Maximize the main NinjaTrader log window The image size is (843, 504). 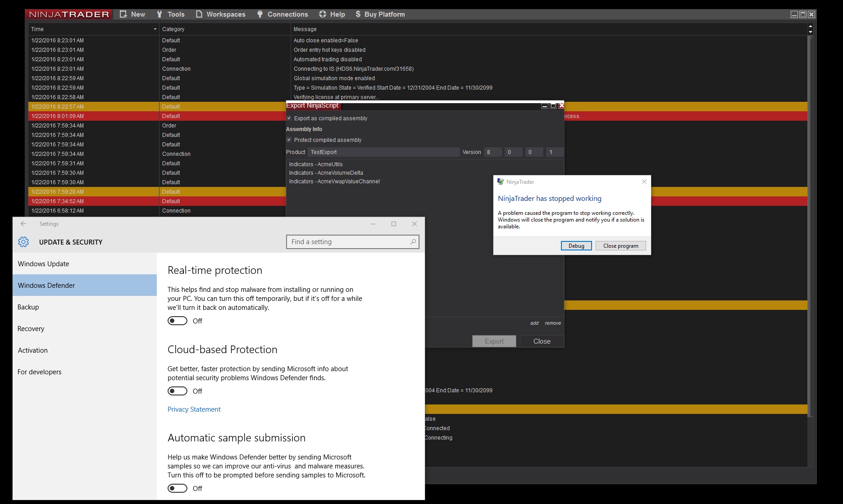[x=803, y=14]
